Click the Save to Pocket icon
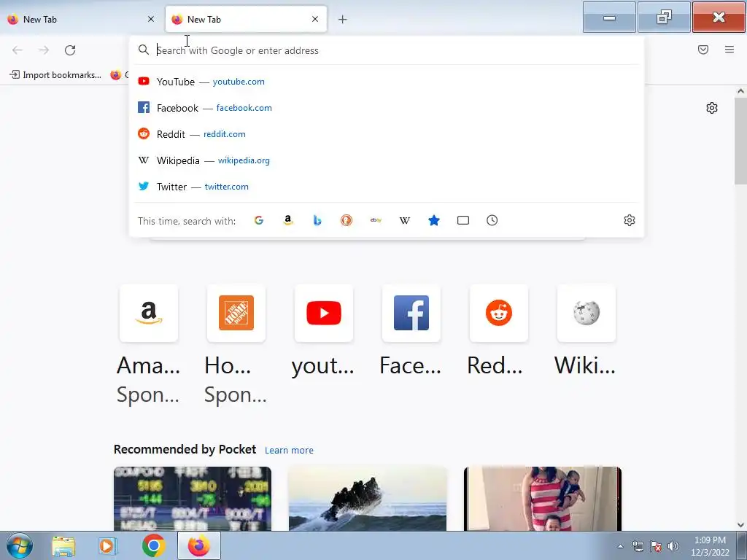The height and width of the screenshot is (560, 747). (703, 50)
